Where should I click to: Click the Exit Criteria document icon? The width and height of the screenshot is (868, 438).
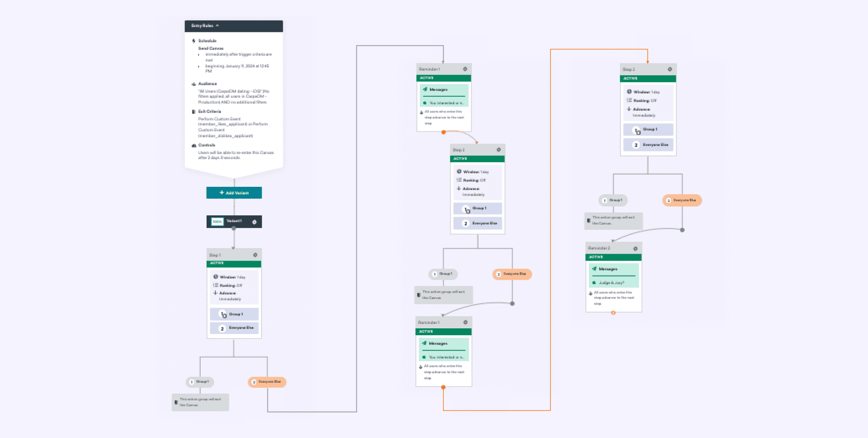tap(194, 112)
